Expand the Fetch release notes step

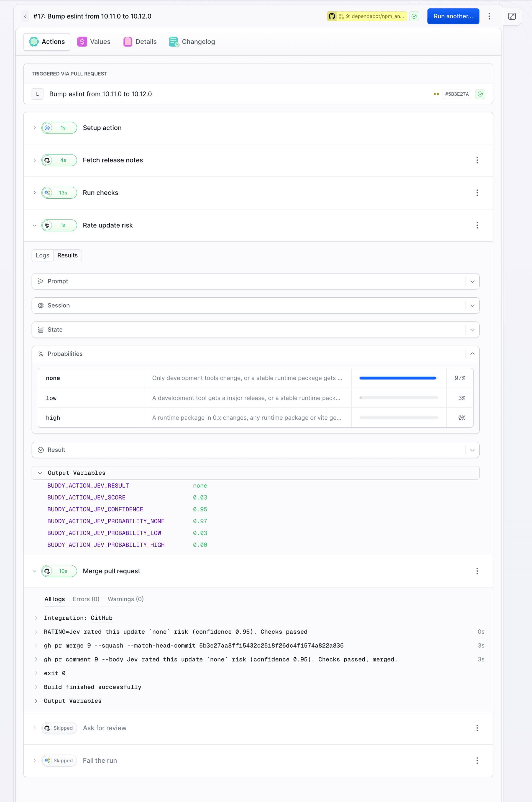coord(35,160)
